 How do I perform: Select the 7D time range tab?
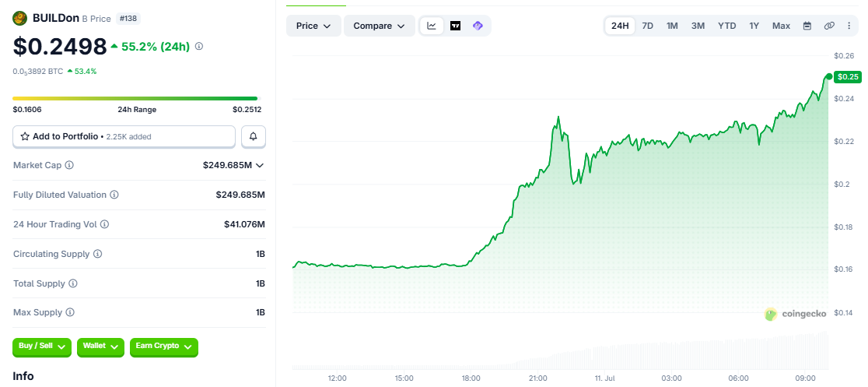tap(647, 26)
